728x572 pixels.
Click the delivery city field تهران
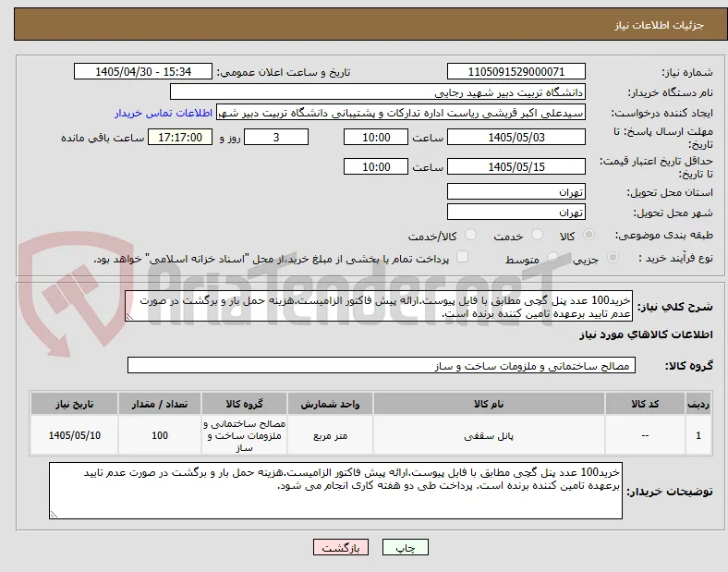pos(516,213)
